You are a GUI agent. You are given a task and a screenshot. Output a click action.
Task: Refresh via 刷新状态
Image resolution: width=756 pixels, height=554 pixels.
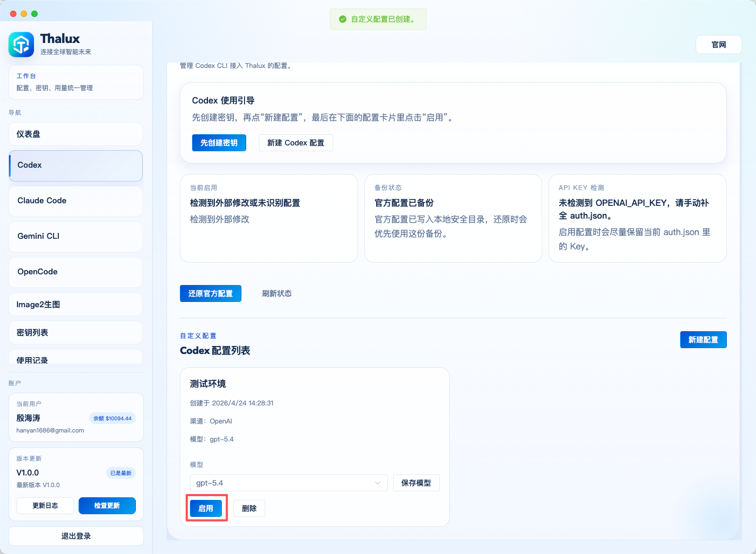click(277, 293)
